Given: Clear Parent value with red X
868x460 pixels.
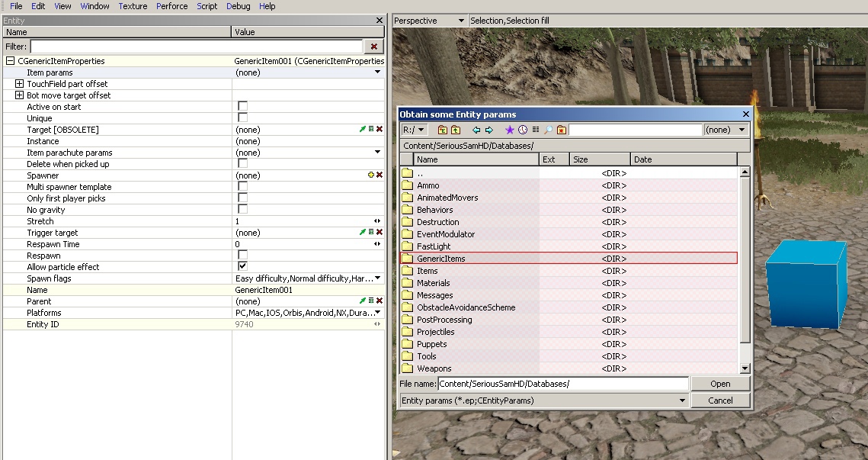Looking at the screenshot, I should 380,301.
